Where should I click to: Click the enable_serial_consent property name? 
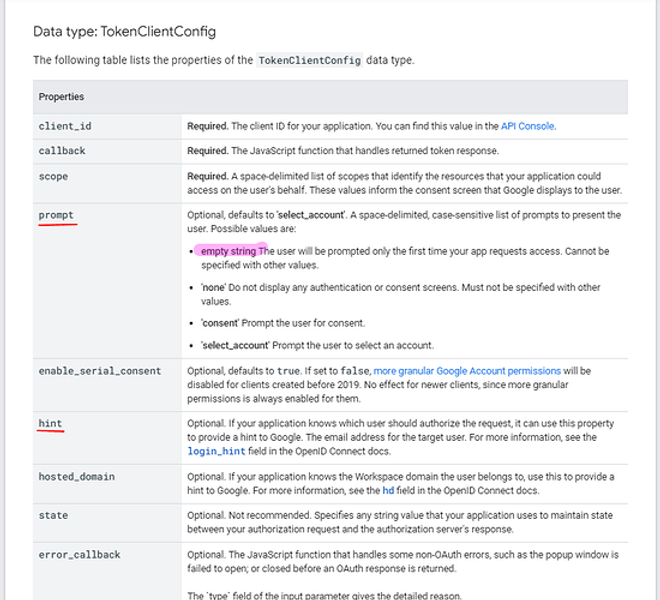click(x=99, y=371)
